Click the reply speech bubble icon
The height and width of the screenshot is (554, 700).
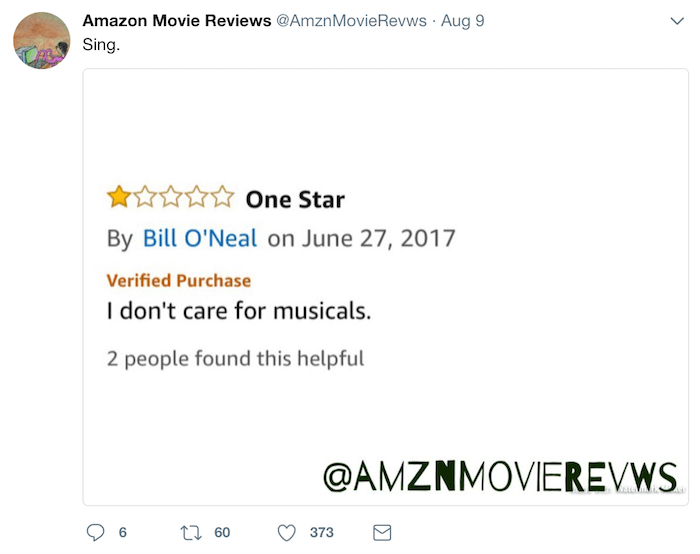[95, 532]
